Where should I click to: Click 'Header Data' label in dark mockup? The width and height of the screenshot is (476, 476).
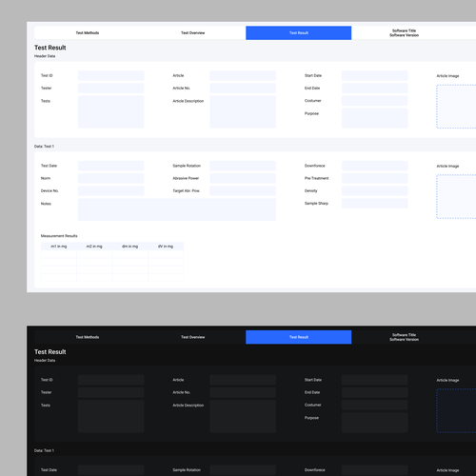tap(45, 361)
